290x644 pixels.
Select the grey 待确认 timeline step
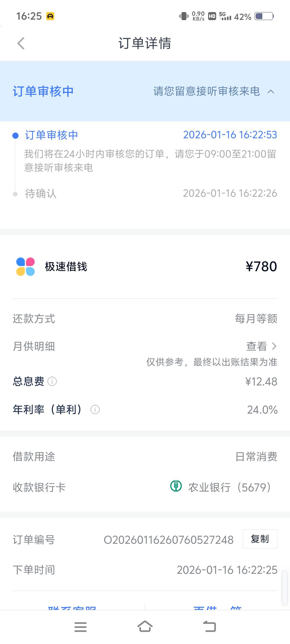[41, 193]
